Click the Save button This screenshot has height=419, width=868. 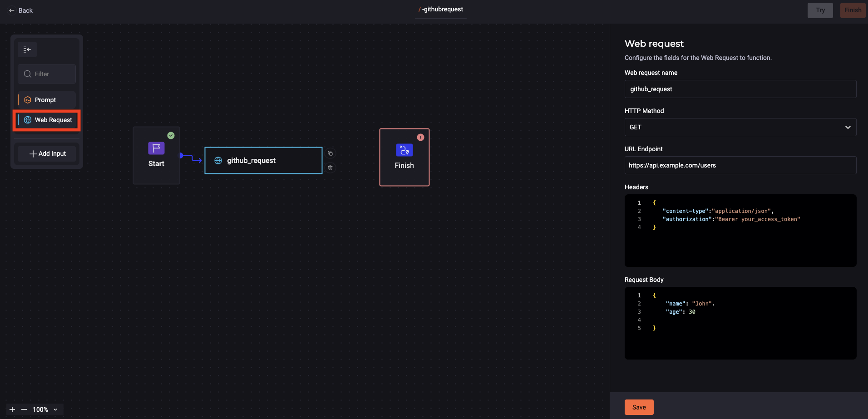pyautogui.click(x=638, y=407)
